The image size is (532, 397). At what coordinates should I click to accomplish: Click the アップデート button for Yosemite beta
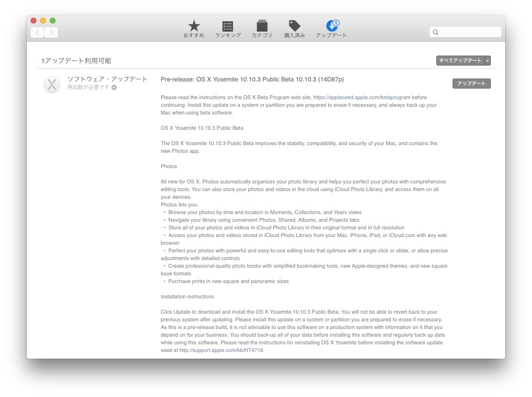tap(472, 83)
